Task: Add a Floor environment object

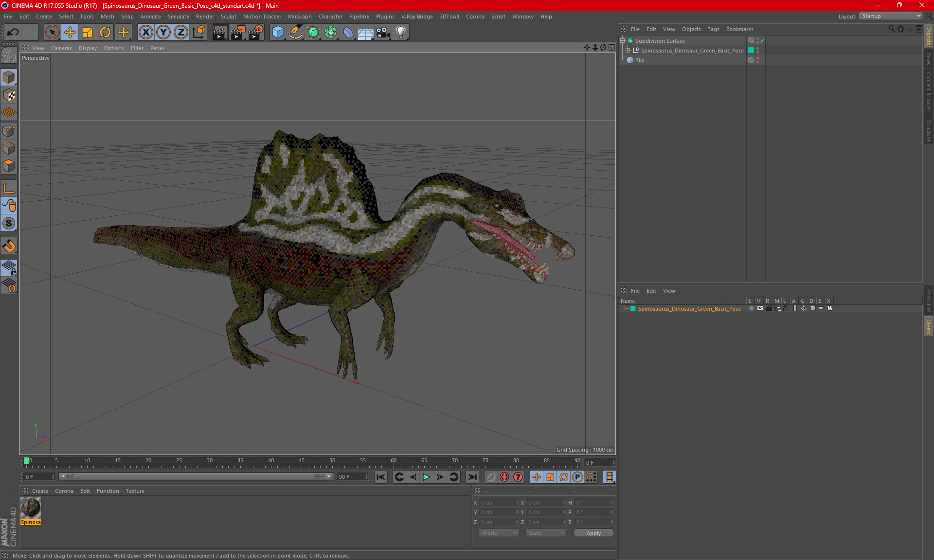Action: pos(365,32)
